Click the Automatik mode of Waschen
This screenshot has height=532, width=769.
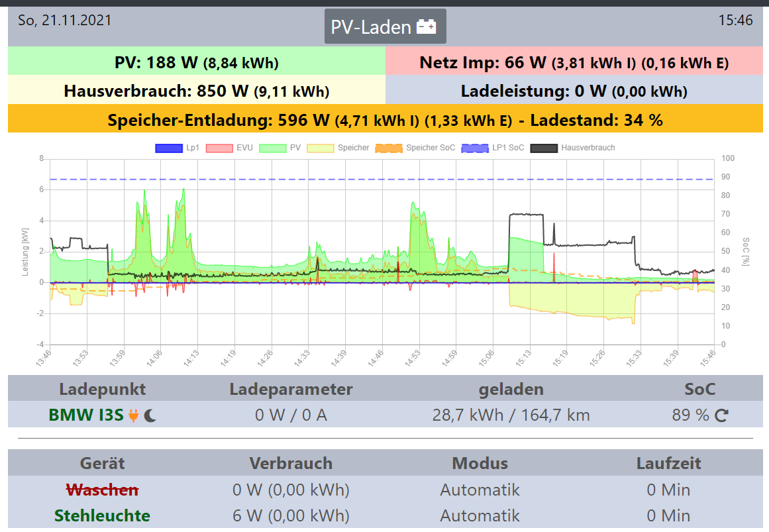[x=480, y=490]
